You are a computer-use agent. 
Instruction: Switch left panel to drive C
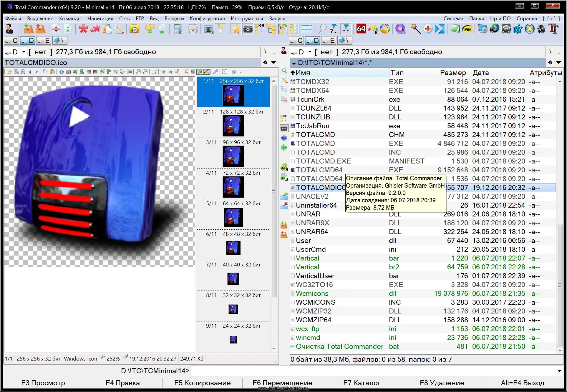(x=12, y=41)
